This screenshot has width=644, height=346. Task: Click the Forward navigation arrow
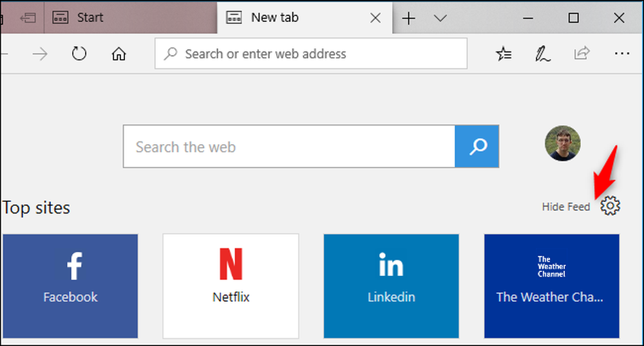pyautogui.click(x=40, y=54)
